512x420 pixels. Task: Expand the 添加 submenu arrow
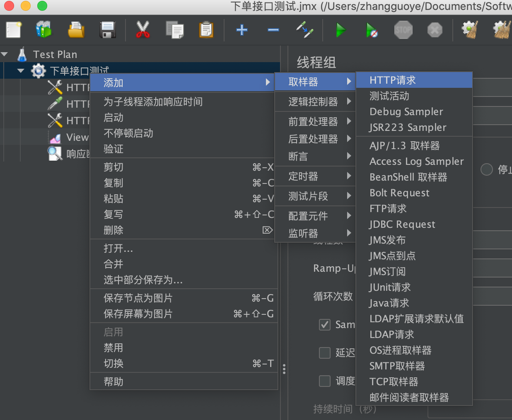point(268,82)
